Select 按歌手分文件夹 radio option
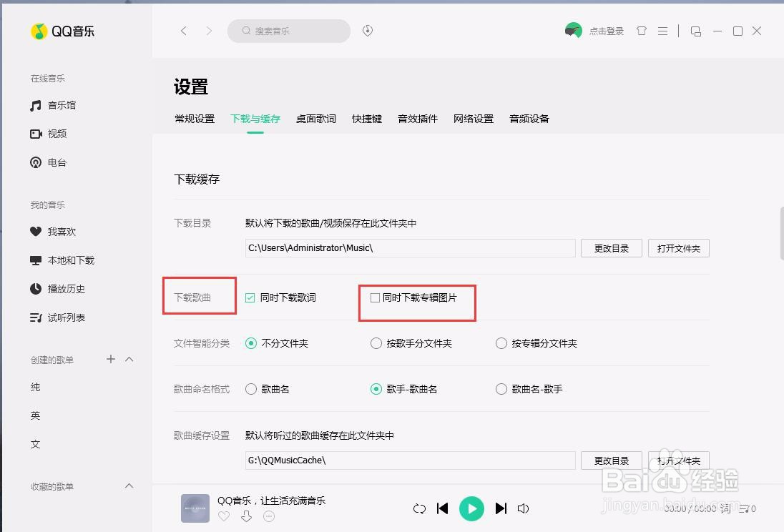 click(x=376, y=343)
